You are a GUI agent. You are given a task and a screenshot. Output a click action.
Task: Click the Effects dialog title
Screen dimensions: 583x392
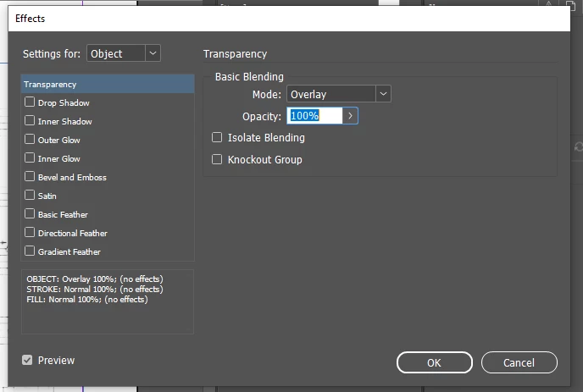(31, 19)
